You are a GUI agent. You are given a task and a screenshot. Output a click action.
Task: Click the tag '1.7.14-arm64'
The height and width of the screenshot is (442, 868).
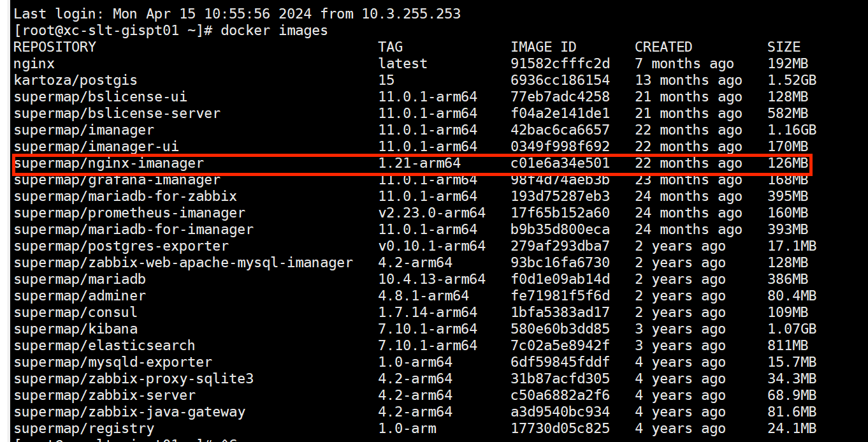(428, 313)
